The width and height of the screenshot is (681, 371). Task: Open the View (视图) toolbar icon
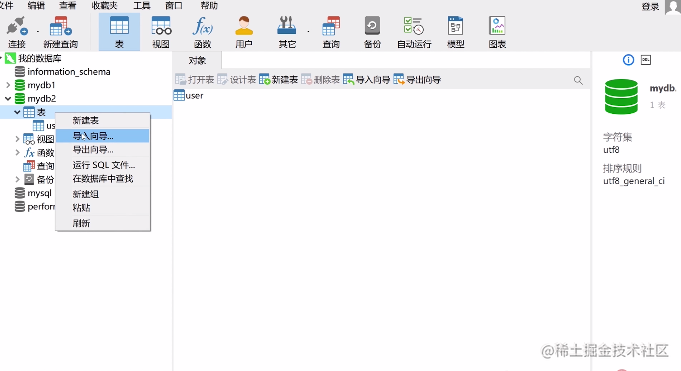coord(161,32)
